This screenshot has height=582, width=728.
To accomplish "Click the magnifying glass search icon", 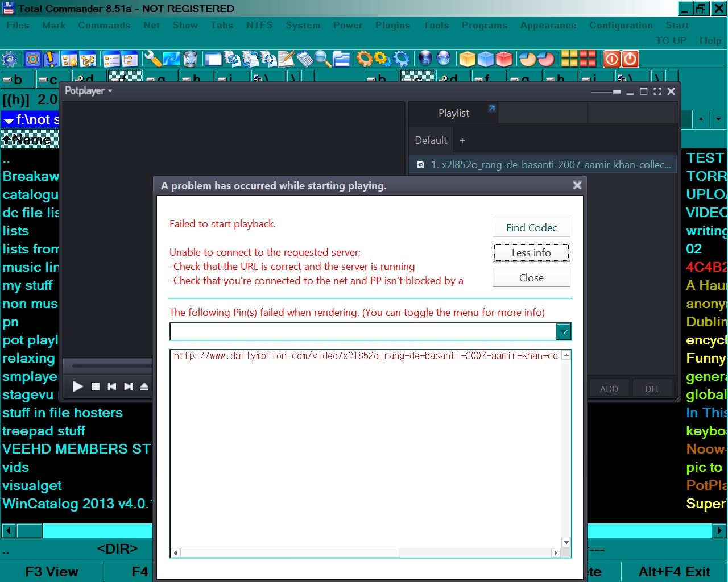I will coord(322,59).
